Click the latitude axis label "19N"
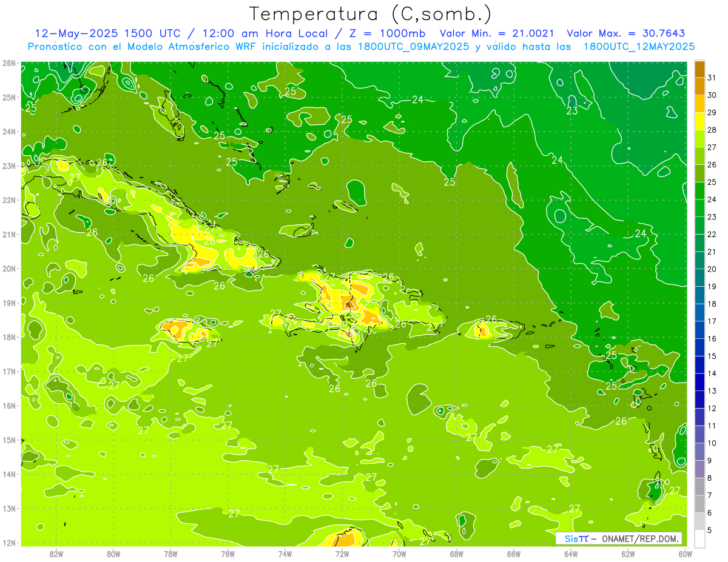 (x=9, y=303)
